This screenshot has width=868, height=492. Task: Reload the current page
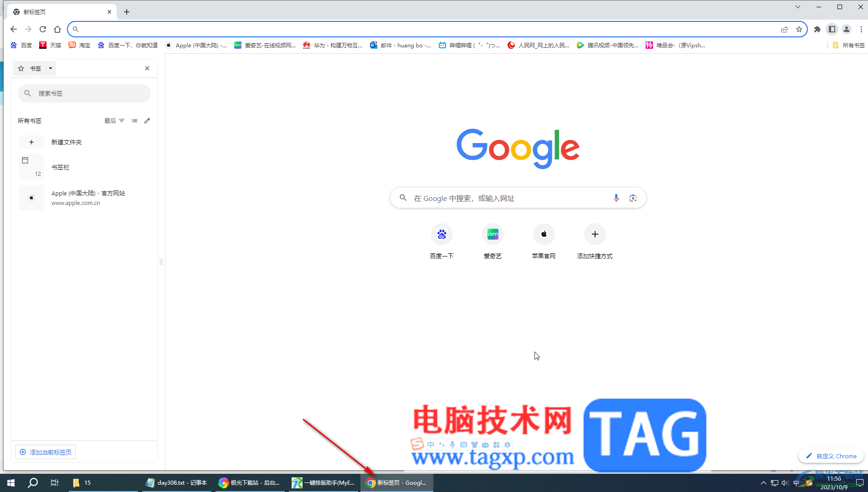tap(43, 29)
